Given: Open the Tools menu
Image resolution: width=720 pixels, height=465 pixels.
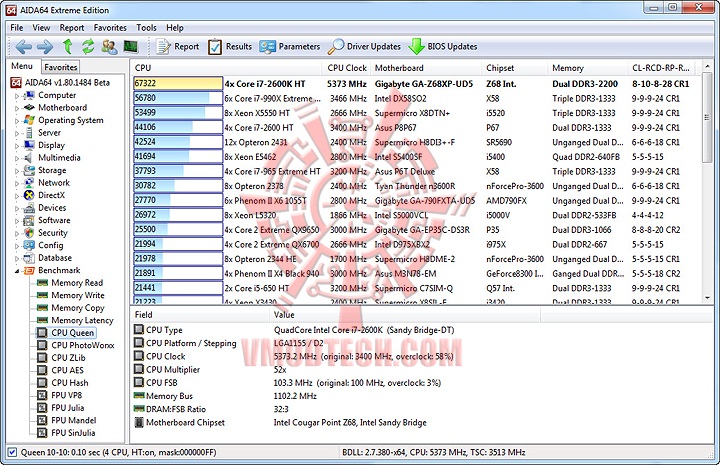Looking at the screenshot, I should [x=146, y=28].
